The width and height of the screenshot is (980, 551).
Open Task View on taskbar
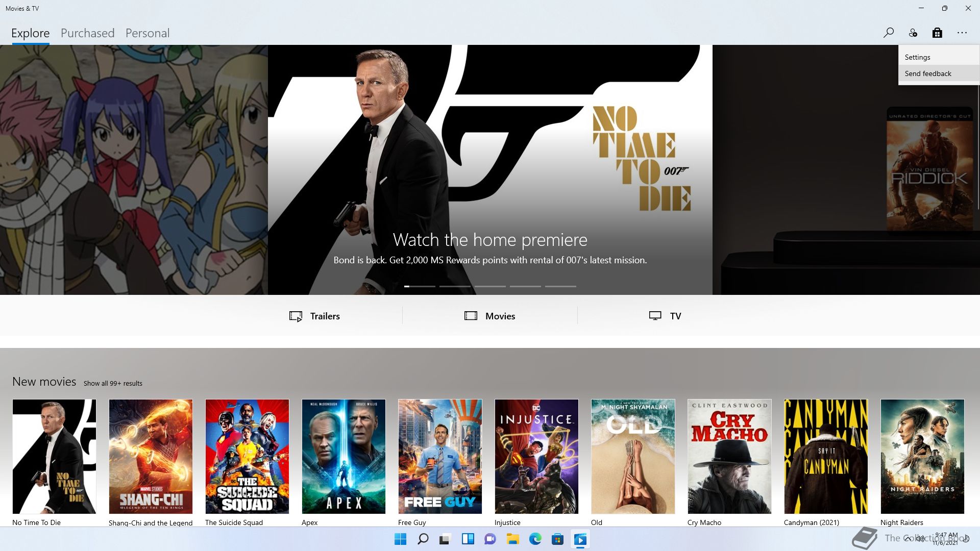[445, 539]
